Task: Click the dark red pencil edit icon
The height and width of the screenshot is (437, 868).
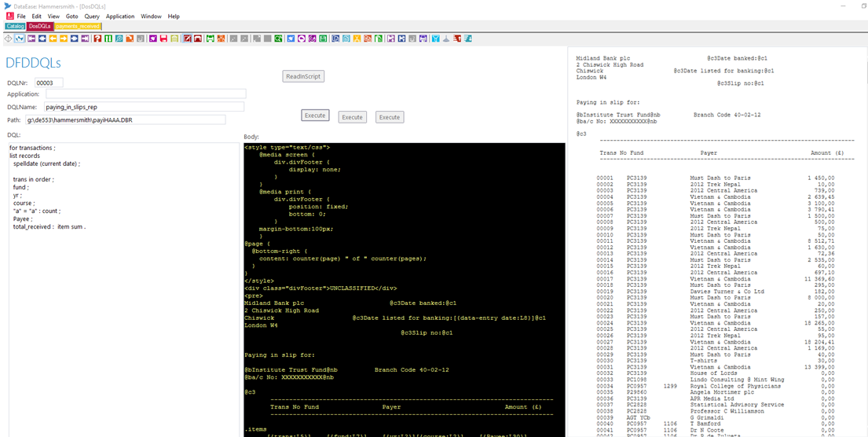Action: [187, 39]
